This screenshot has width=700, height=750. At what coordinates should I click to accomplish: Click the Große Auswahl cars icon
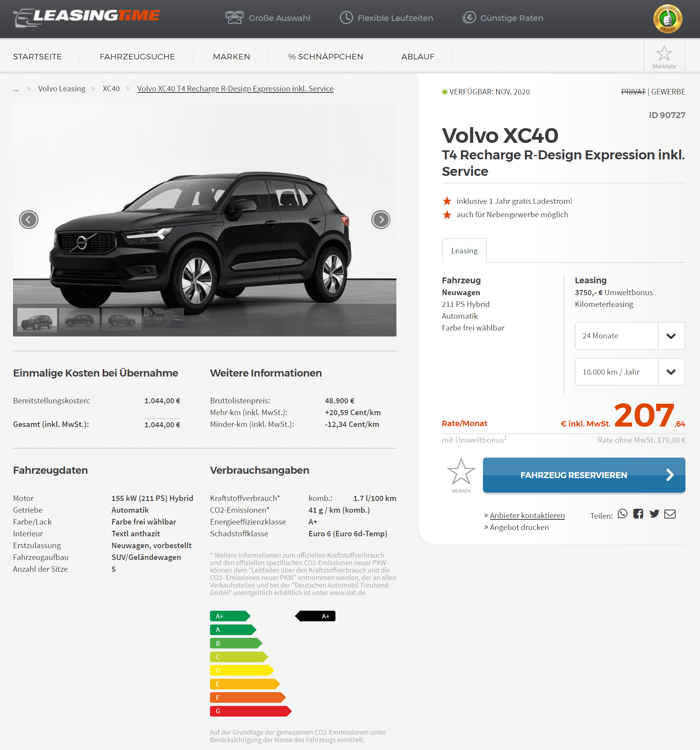pyautogui.click(x=234, y=18)
